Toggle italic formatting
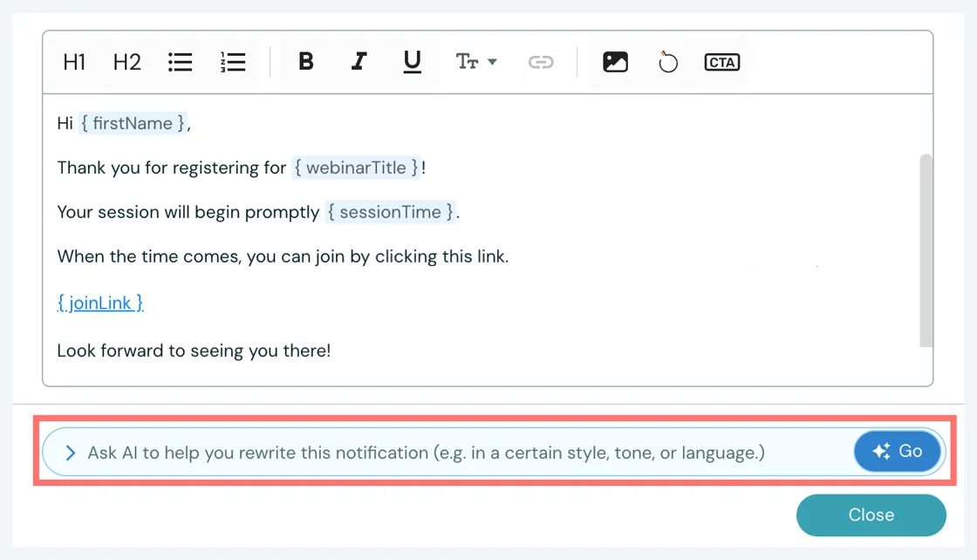The width and height of the screenshot is (977, 560). [359, 62]
